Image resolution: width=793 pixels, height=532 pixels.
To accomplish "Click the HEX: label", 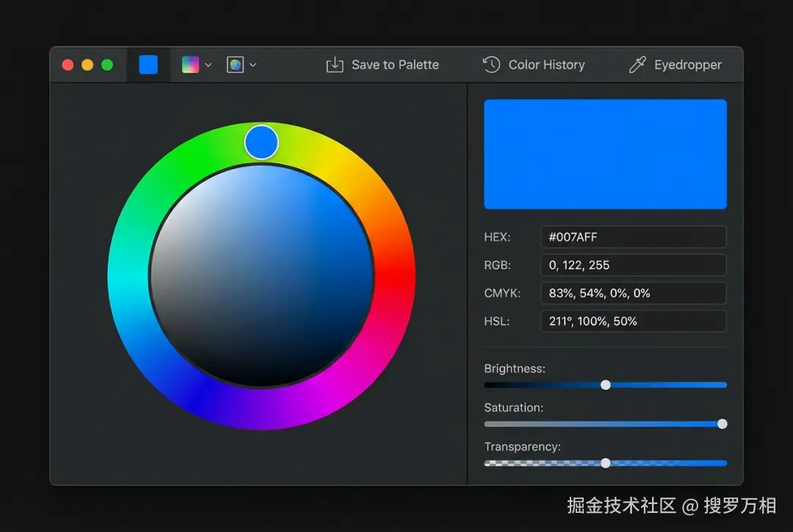I will [x=497, y=237].
